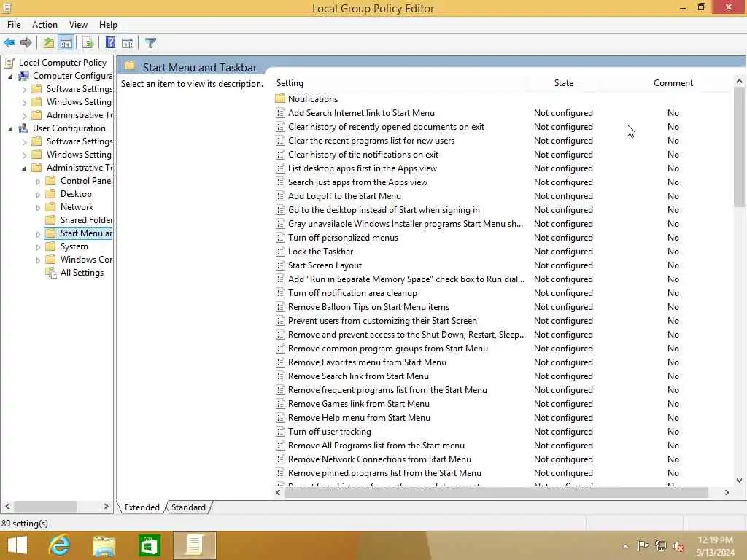Select "Add Logoff to the Start Menu"
Screen dimensions: 747x560
[x=344, y=195]
